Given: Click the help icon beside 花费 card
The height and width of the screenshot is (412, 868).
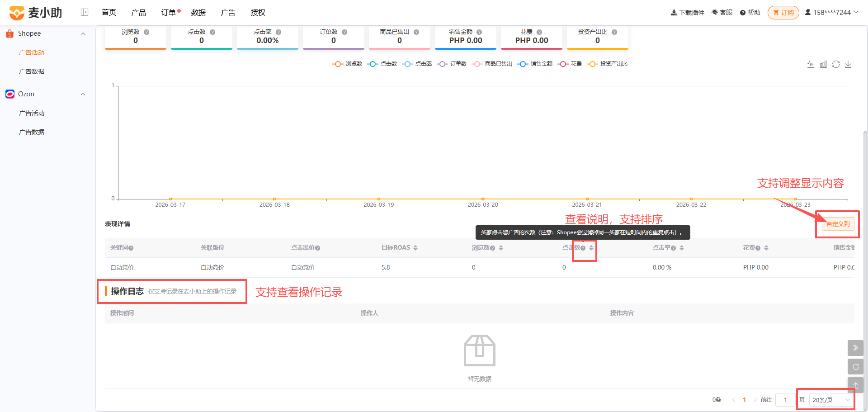Looking at the screenshot, I should point(539,32).
